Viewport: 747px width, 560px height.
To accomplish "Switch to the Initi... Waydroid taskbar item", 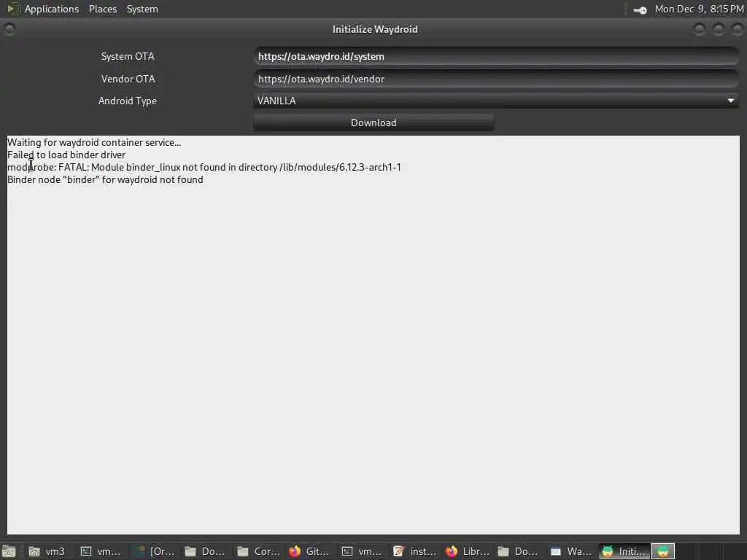I will click(623, 551).
